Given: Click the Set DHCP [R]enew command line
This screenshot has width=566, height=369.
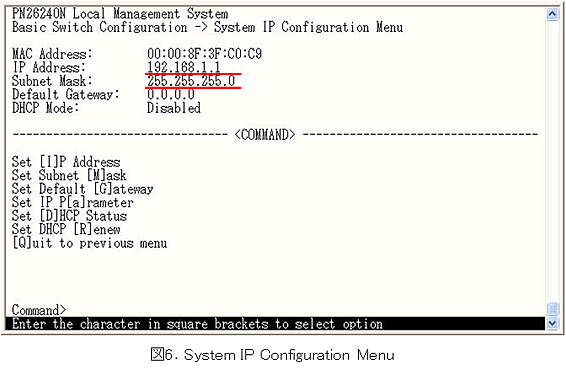Looking at the screenshot, I should point(66,229).
